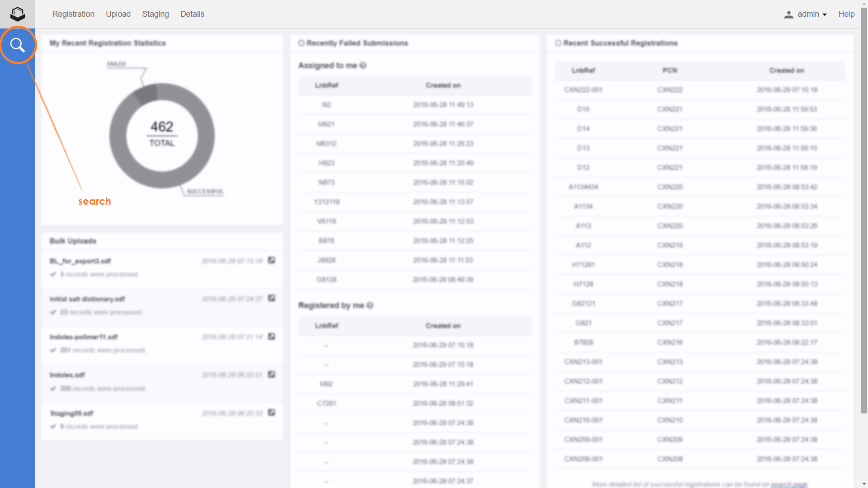Switch to the Staging page

[155, 14]
